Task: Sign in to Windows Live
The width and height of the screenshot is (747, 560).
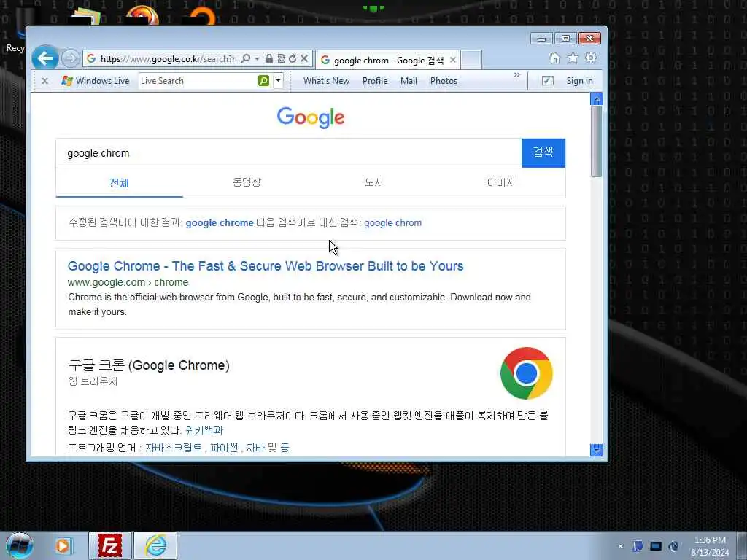Action: (x=579, y=81)
